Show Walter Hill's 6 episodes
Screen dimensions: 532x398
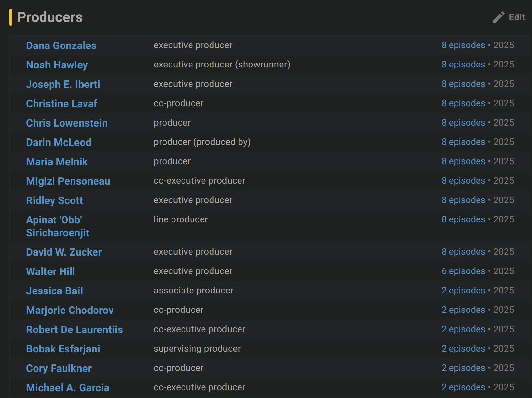(463, 271)
